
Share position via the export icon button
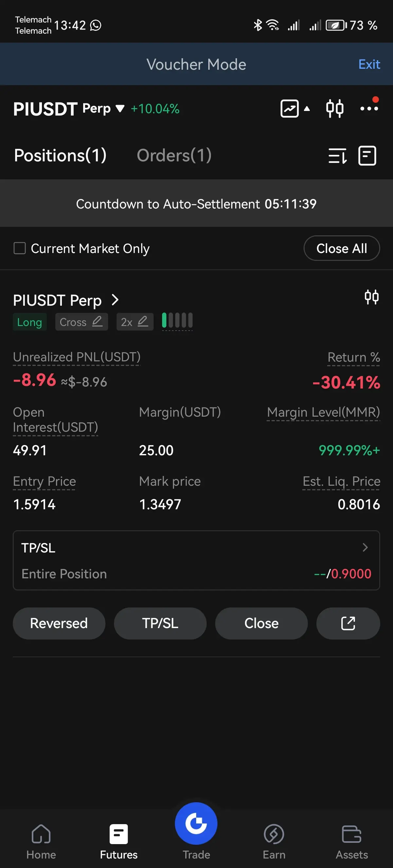point(348,624)
